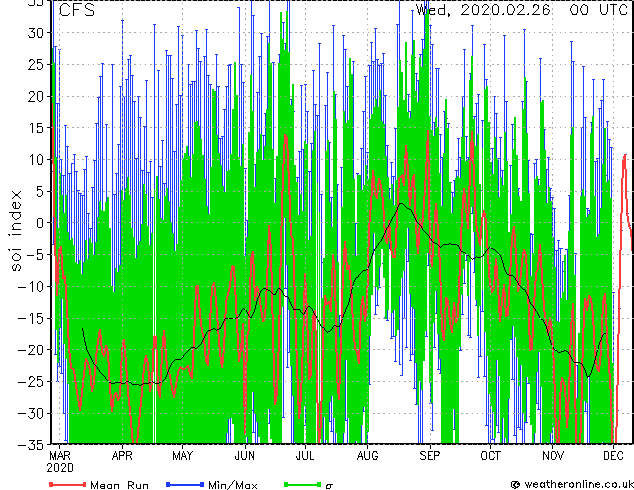
Task: Click the y-axis value -30
Action: tap(30, 413)
